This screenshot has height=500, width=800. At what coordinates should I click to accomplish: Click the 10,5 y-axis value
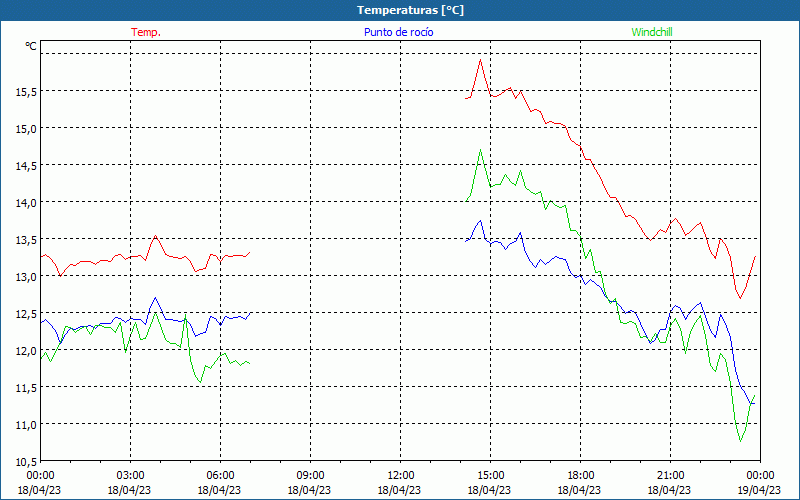click(26, 462)
